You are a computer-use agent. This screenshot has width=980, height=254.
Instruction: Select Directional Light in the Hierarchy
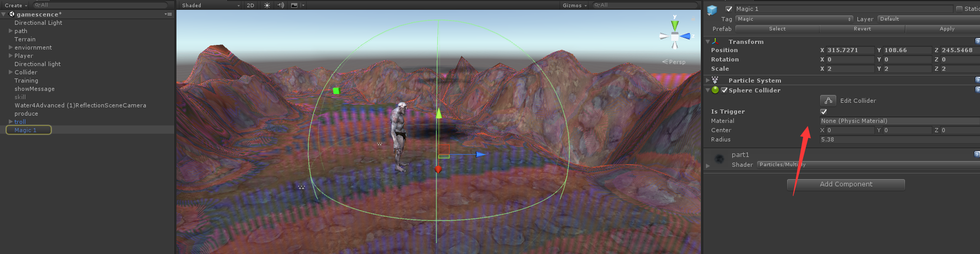coord(38,23)
